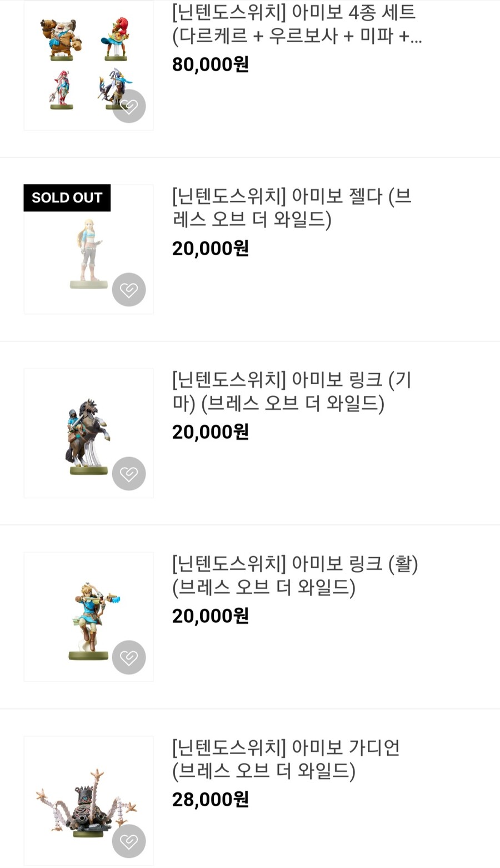Screen dimensions: 500x868
Task: Click the wishlist heart on amiibo Zelda
Action: click(129, 289)
